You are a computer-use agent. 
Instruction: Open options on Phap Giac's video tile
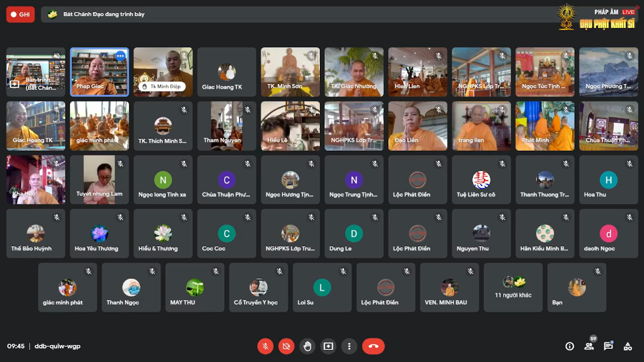pos(120,56)
